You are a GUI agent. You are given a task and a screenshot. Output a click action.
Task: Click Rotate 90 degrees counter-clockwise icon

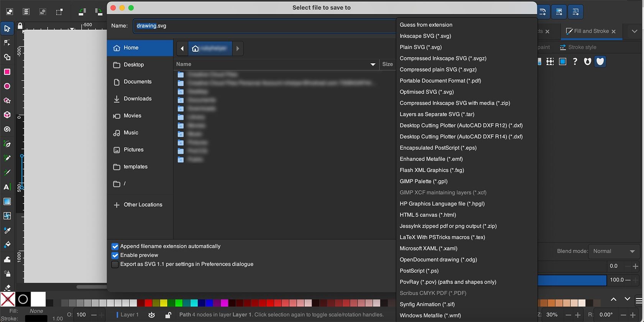point(82,12)
